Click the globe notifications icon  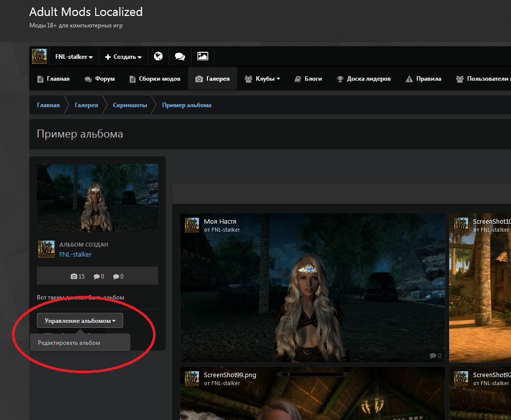159,56
